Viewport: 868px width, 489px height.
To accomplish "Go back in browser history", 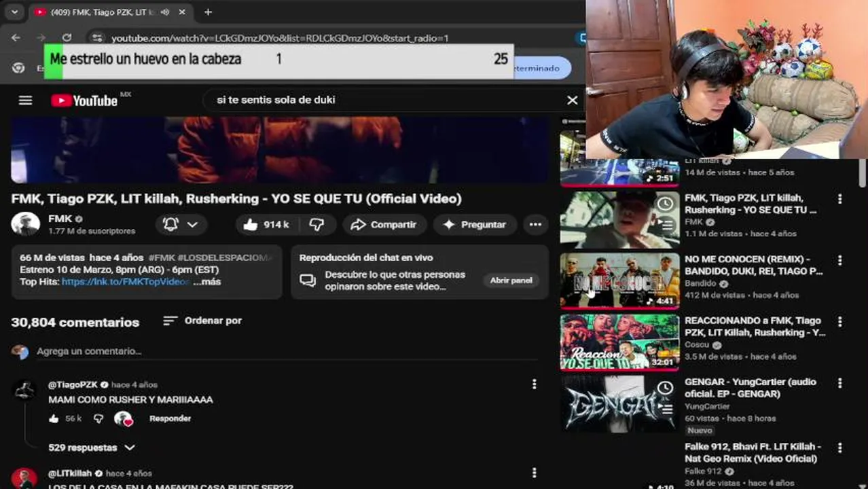I will pyautogui.click(x=16, y=38).
